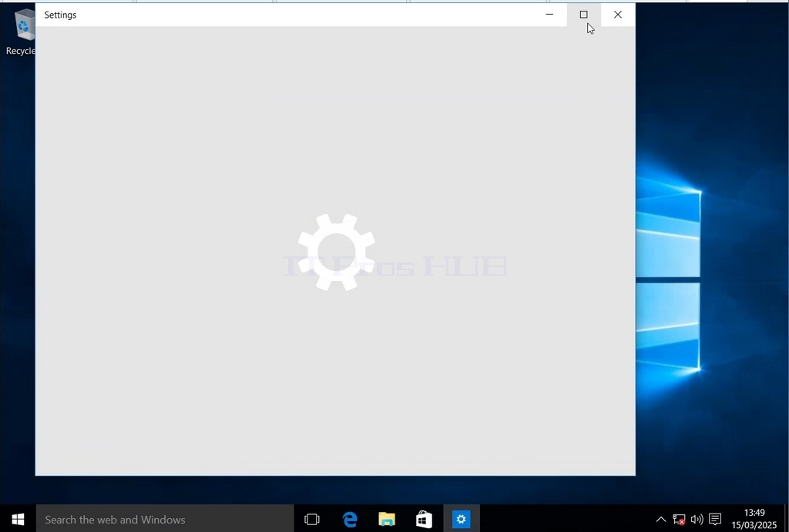This screenshot has width=789, height=532.
Task: Select the Recycle Bin desktop icon
Action: pos(21,32)
